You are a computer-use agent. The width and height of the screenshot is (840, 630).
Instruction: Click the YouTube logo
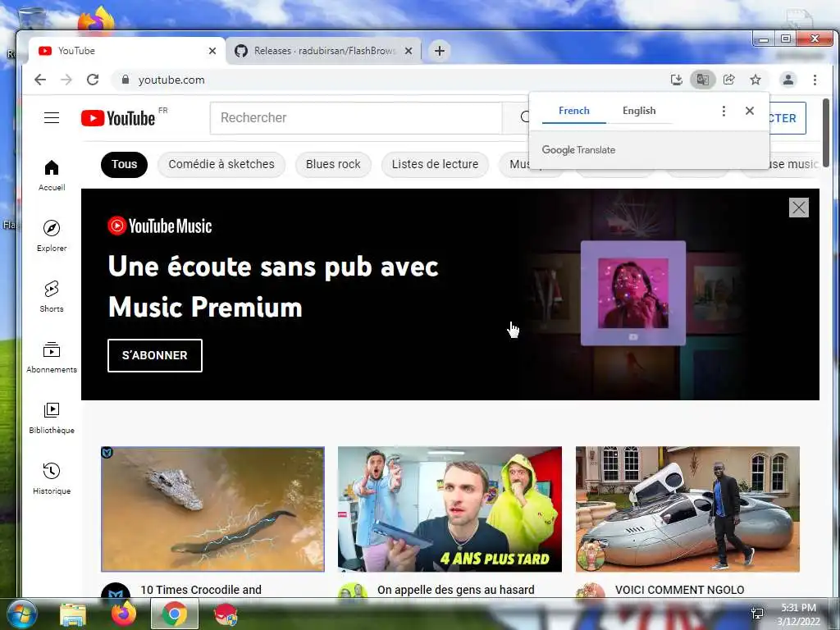(118, 118)
